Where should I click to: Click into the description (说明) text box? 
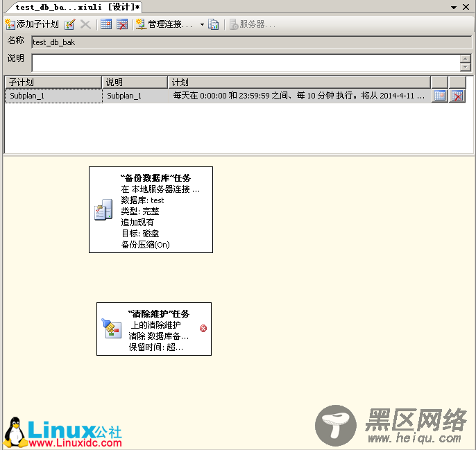click(x=246, y=63)
